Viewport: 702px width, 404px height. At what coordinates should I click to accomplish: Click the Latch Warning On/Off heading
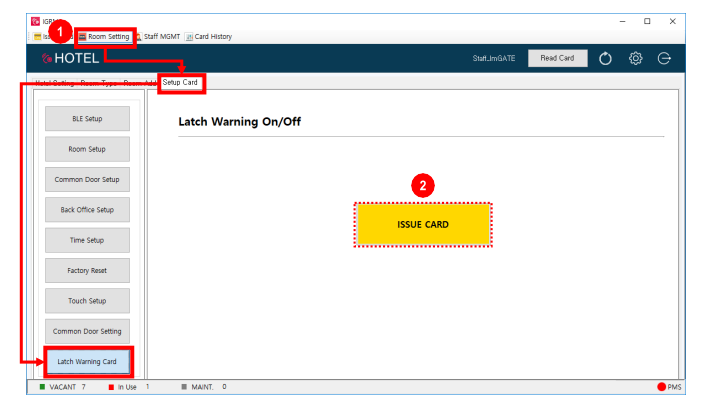point(240,122)
